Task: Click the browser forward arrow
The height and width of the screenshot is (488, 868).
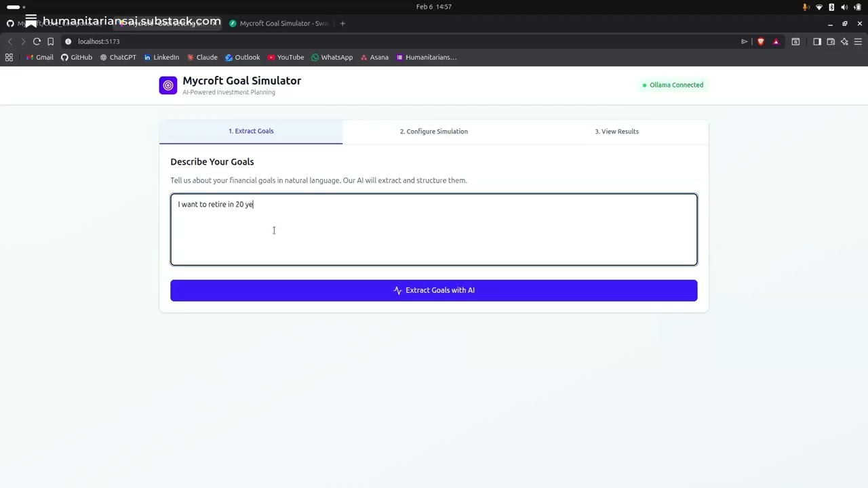Action: point(23,41)
